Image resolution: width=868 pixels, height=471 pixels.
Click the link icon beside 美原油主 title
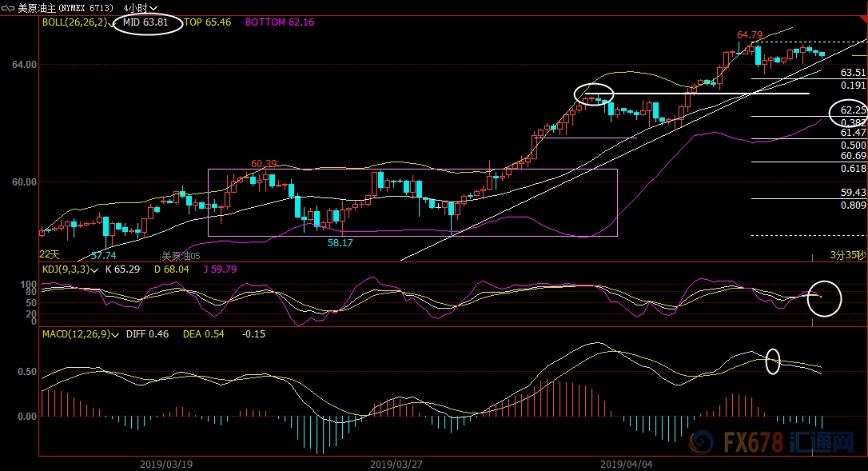(9, 8)
